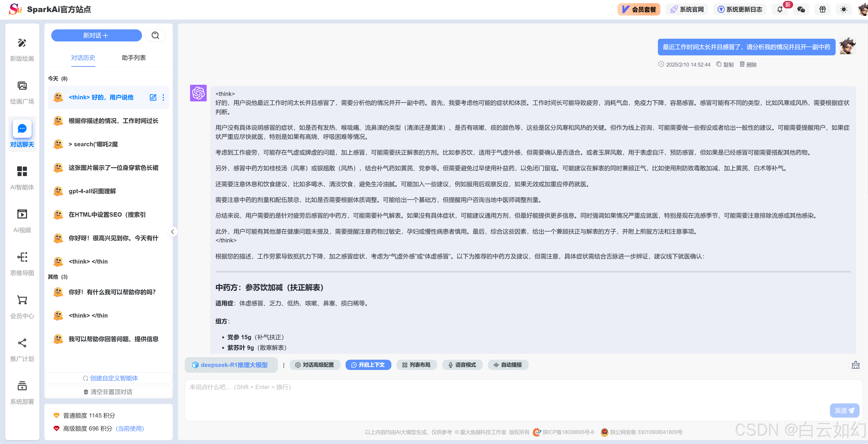Select the 对话历史 tab

point(83,58)
